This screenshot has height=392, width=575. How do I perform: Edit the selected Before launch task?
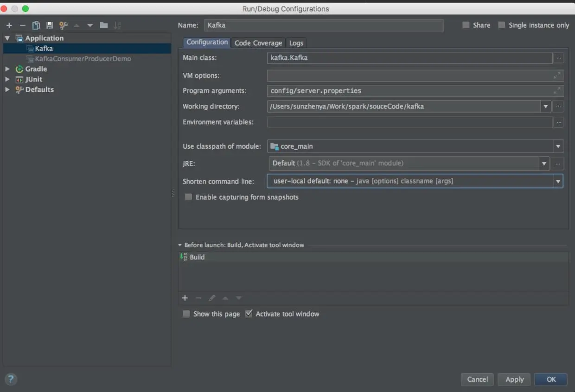pos(212,298)
